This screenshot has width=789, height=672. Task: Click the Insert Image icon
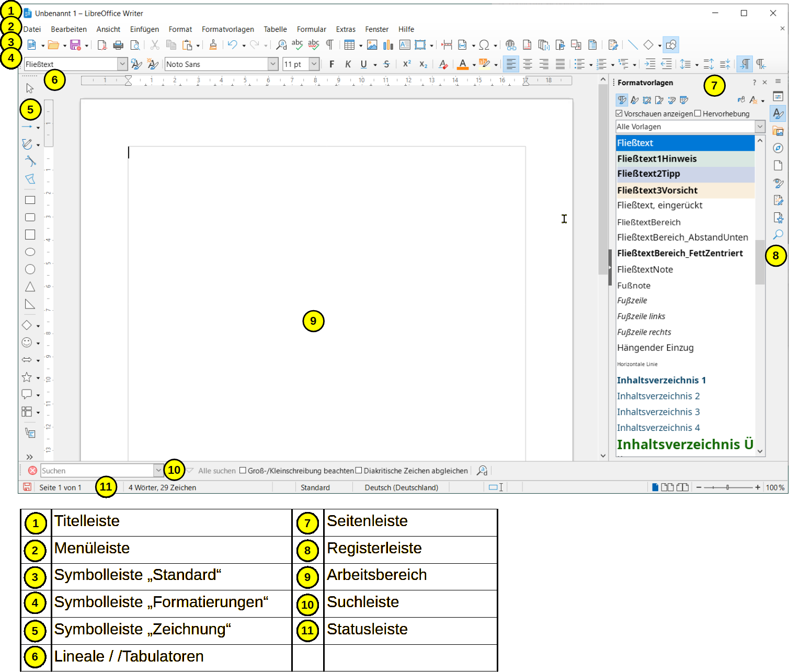click(x=372, y=45)
